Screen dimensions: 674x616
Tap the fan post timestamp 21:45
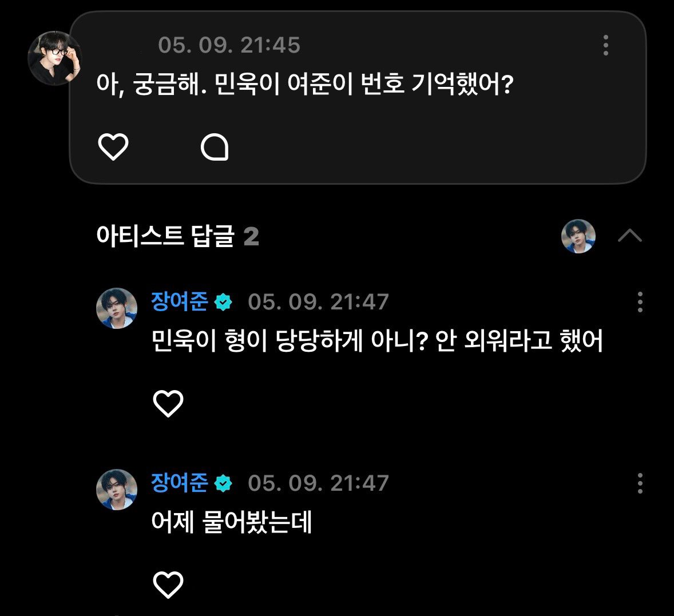point(229,45)
